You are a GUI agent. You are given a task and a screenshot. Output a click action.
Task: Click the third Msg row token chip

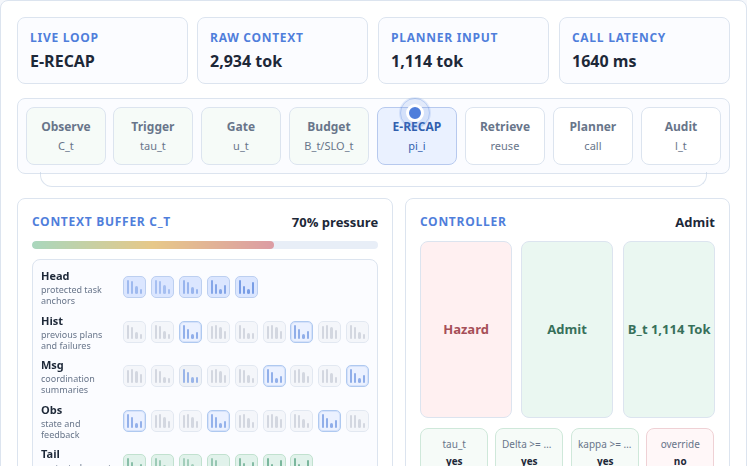tap(191, 376)
